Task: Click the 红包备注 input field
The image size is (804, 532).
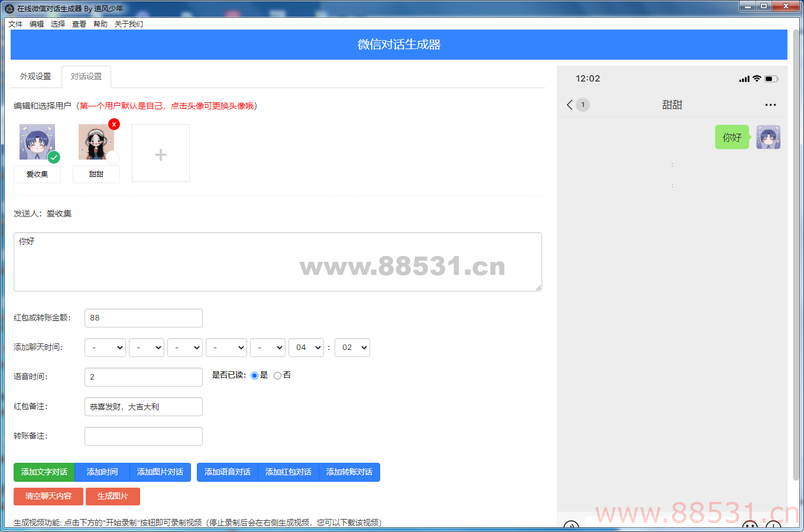Action: click(144, 407)
